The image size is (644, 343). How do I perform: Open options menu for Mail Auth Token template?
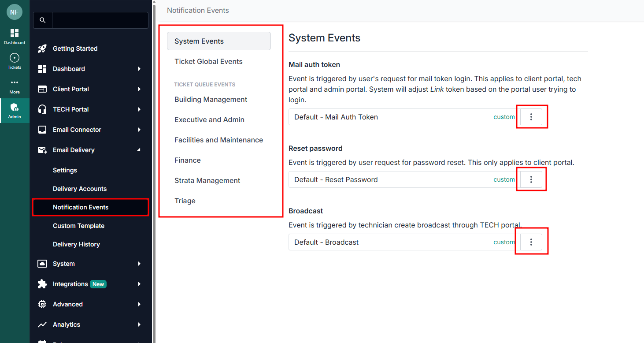pyautogui.click(x=531, y=117)
